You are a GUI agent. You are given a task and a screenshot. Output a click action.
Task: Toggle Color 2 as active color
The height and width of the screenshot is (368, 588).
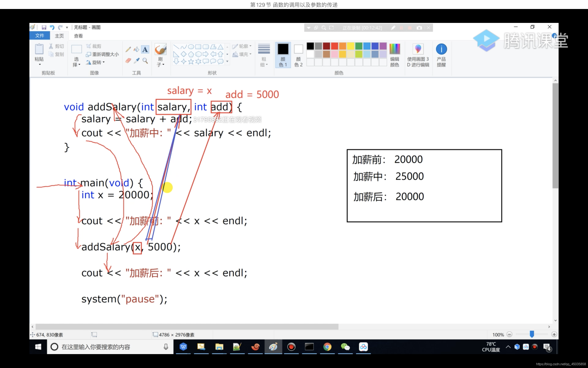pyautogui.click(x=298, y=55)
